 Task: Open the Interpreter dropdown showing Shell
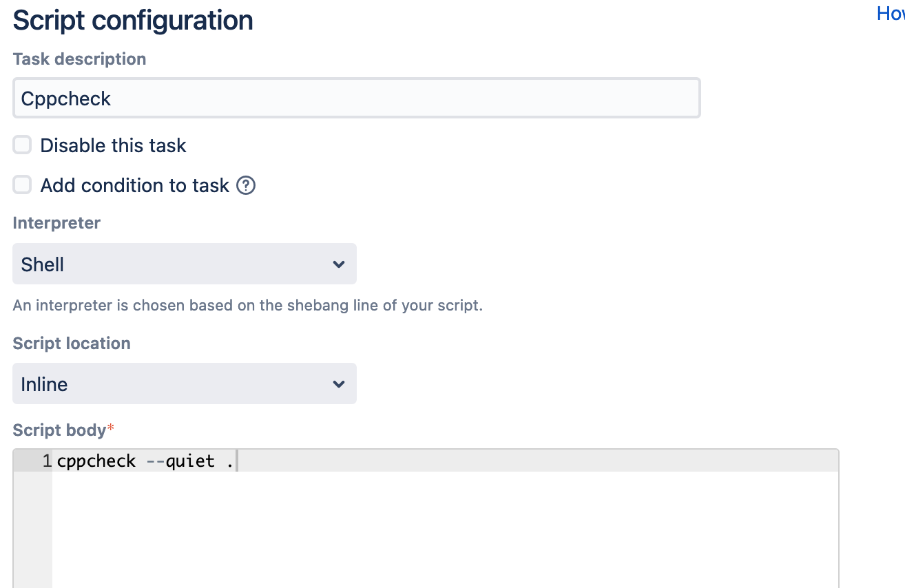click(184, 264)
